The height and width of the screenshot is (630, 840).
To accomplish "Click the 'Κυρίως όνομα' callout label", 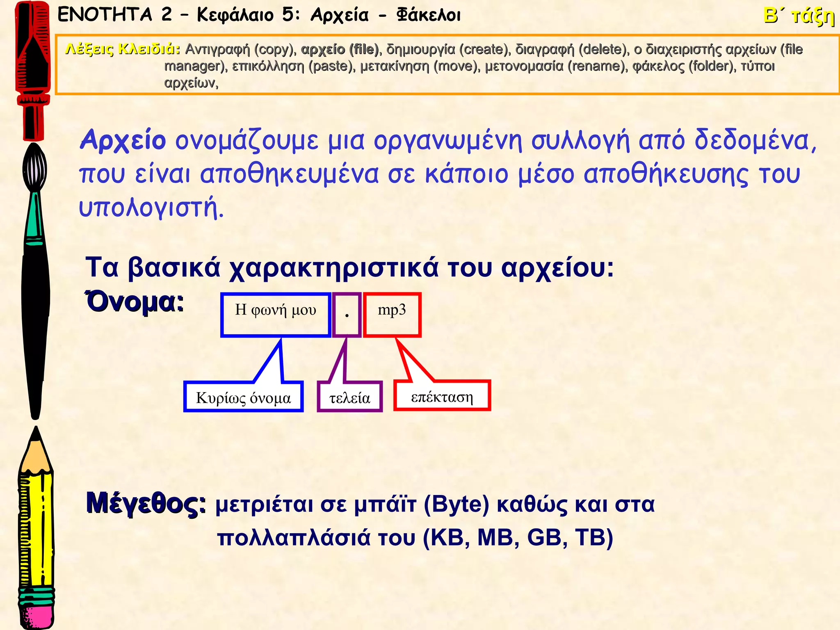I will tap(243, 397).
